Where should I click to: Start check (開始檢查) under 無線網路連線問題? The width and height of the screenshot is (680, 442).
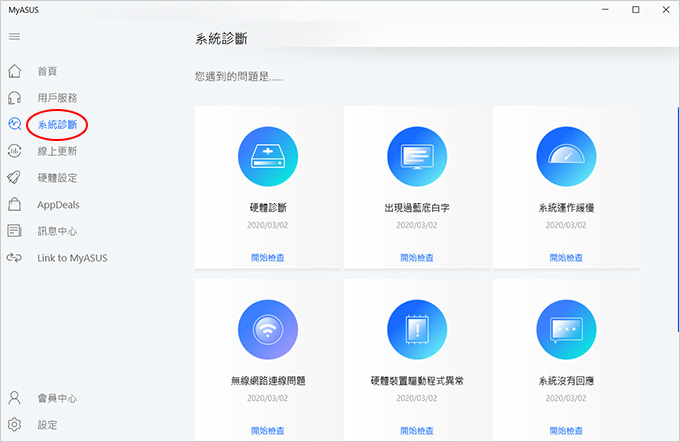[268, 431]
